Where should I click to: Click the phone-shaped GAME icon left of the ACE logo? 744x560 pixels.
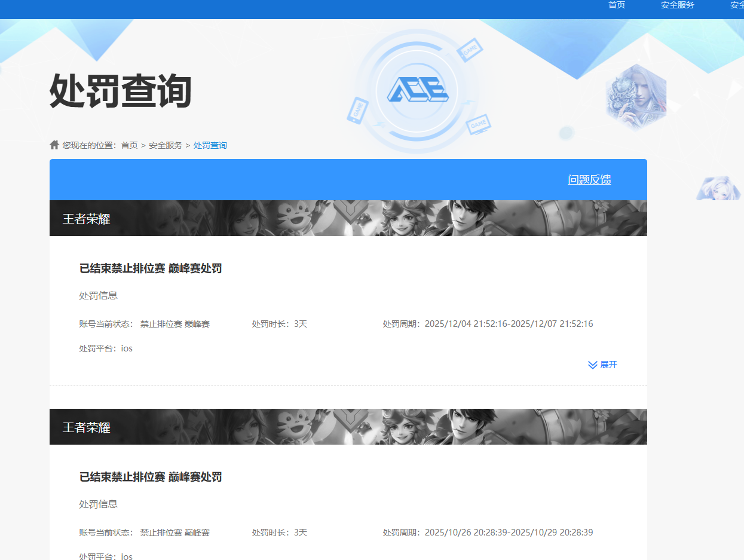357,110
